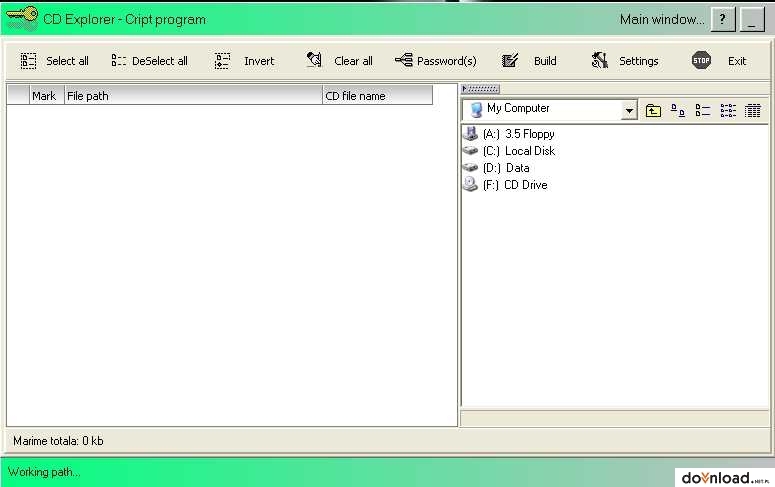The image size is (775, 487).
Task: Click the Working path... status text
Action: tap(43, 472)
